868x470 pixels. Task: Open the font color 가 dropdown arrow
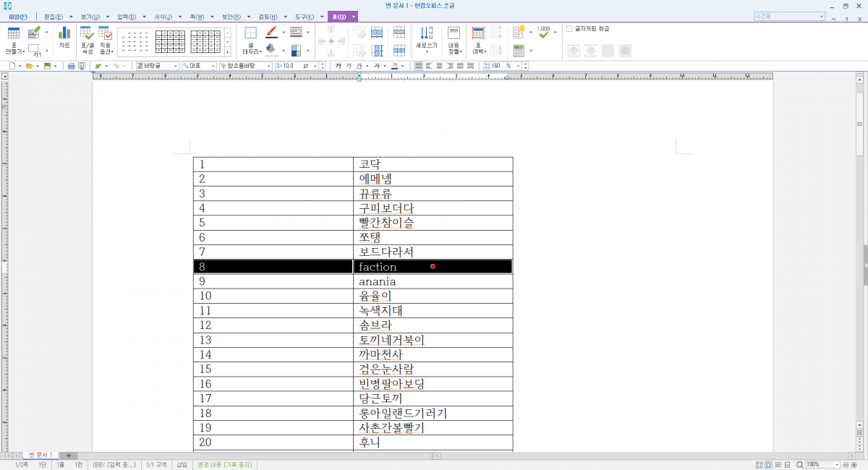(404, 66)
